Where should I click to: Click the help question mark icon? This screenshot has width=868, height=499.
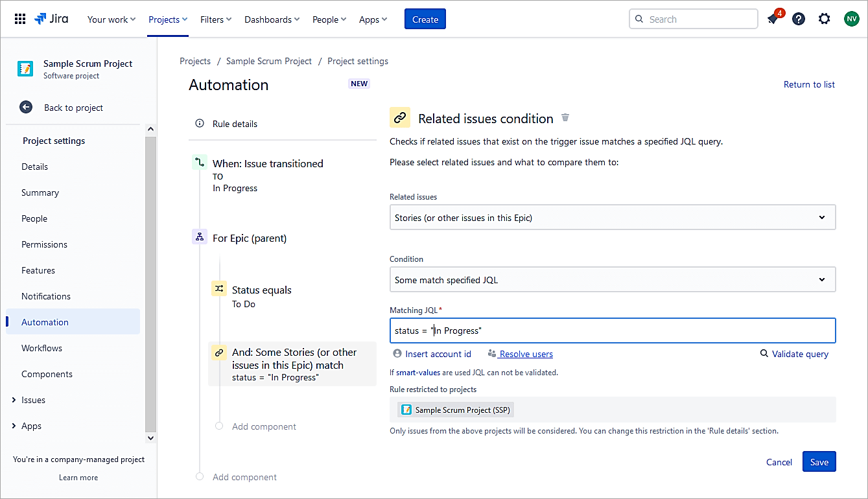point(799,19)
